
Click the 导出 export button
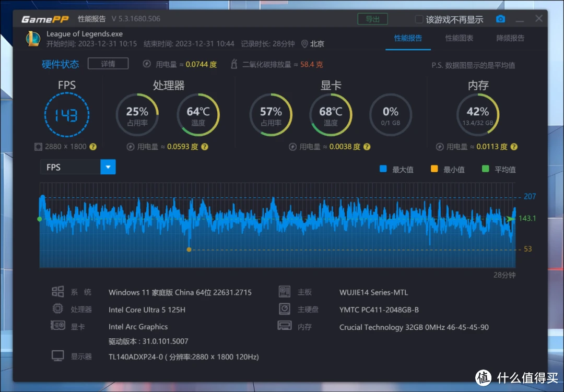click(x=373, y=19)
